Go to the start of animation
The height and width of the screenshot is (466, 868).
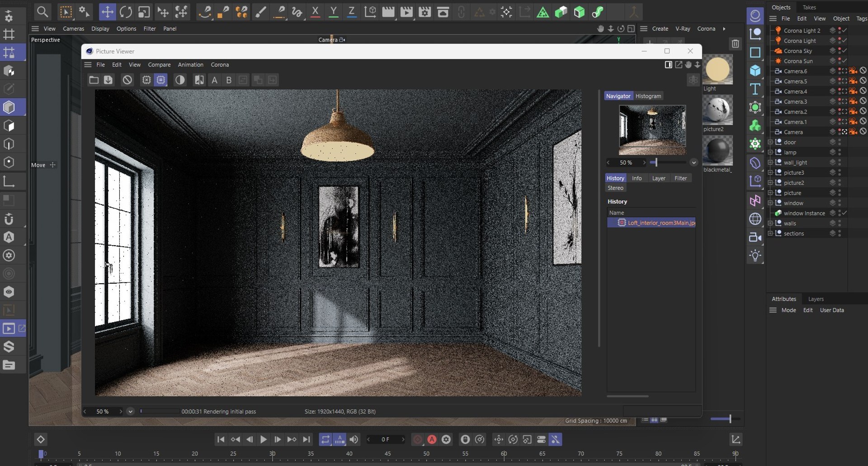(x=221, y=439)
